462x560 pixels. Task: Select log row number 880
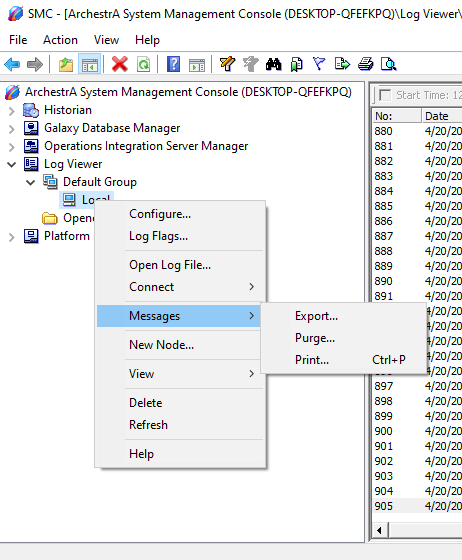417,131
